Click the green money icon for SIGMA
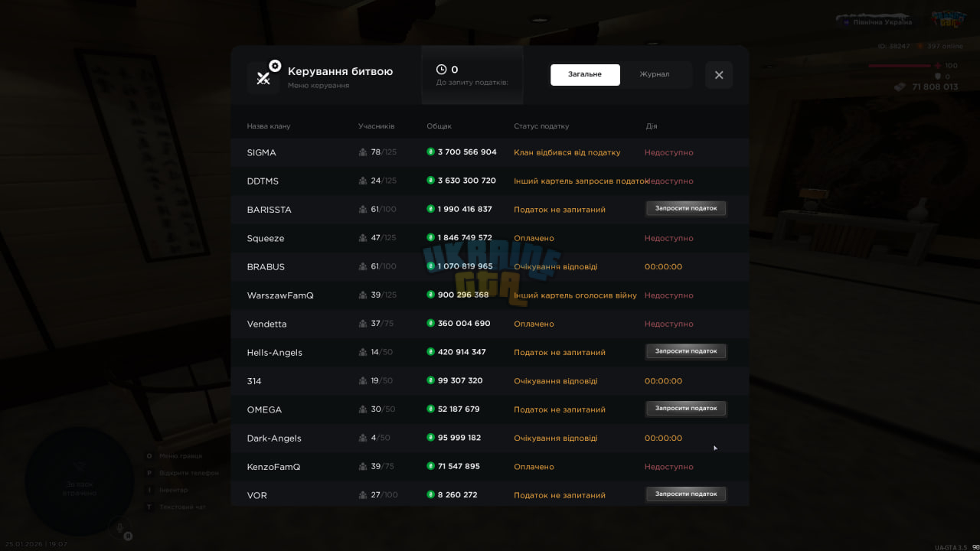This screenshot has height=551, width=980. 430,152
